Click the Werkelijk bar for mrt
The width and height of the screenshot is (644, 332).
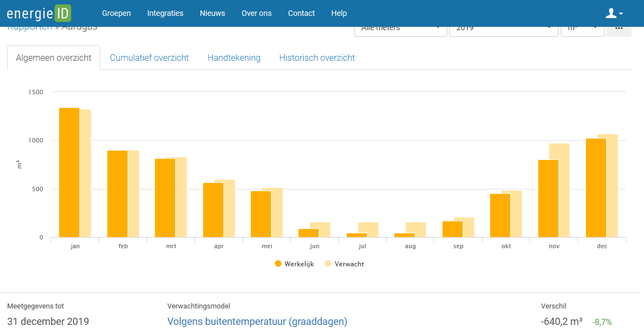coord(165,198)
